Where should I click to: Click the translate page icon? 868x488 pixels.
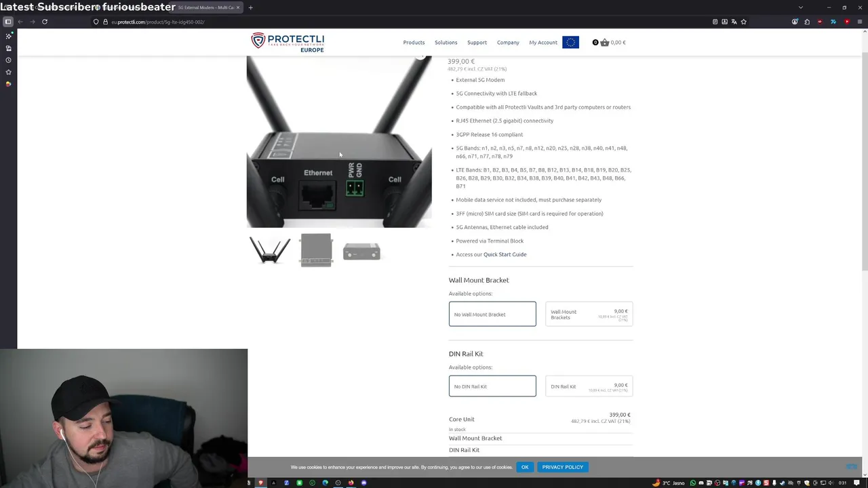(x=734, y=22)
